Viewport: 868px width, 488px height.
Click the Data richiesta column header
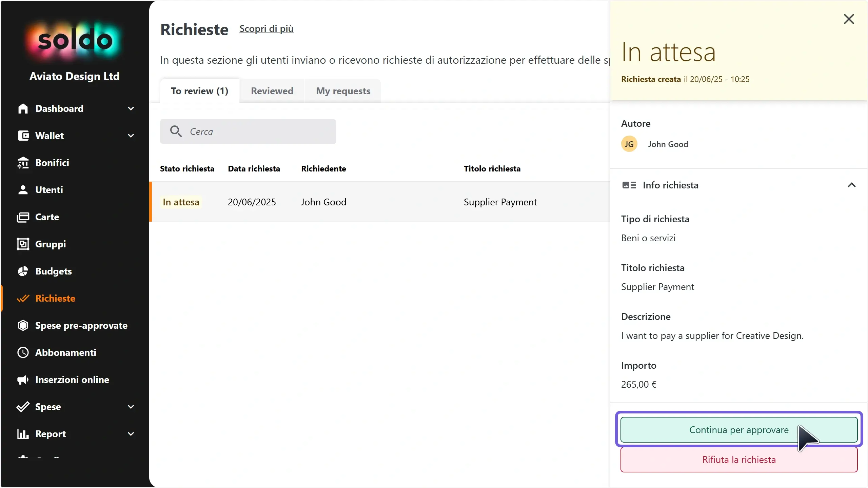coord(254,168)
